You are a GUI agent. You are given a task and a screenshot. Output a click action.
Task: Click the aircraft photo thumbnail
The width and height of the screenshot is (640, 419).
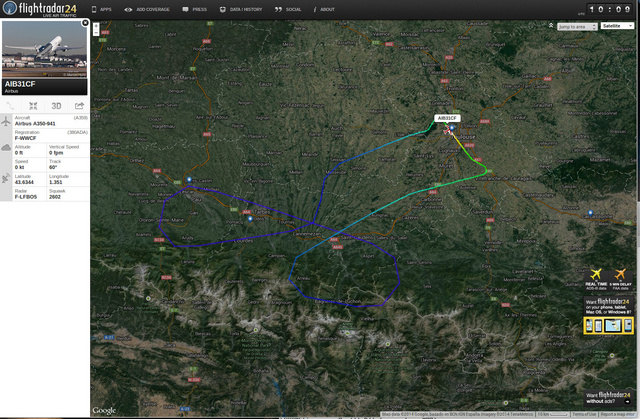click(44, 49)
